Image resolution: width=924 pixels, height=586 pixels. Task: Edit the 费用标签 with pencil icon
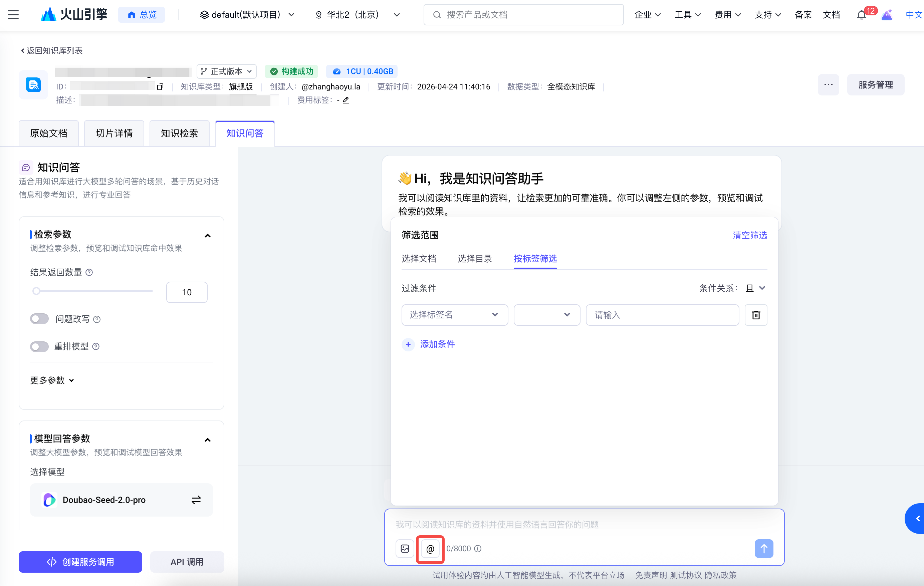coord(346,100)
